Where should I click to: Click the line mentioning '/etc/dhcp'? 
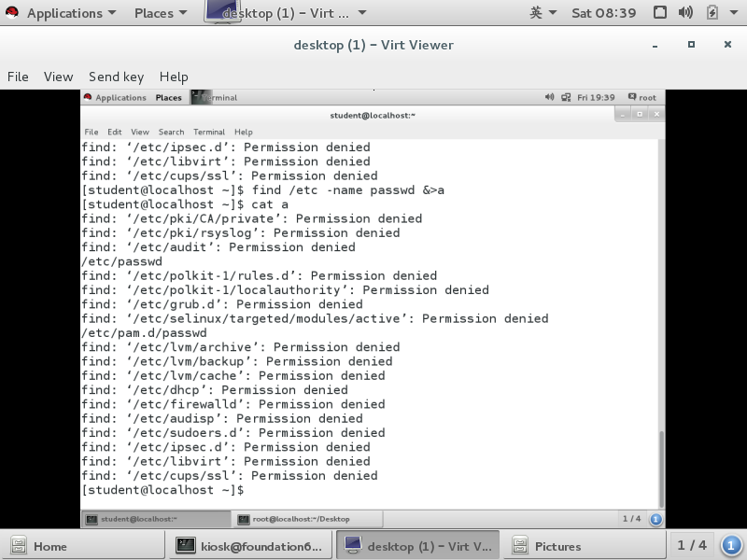(x=215, y=390)
